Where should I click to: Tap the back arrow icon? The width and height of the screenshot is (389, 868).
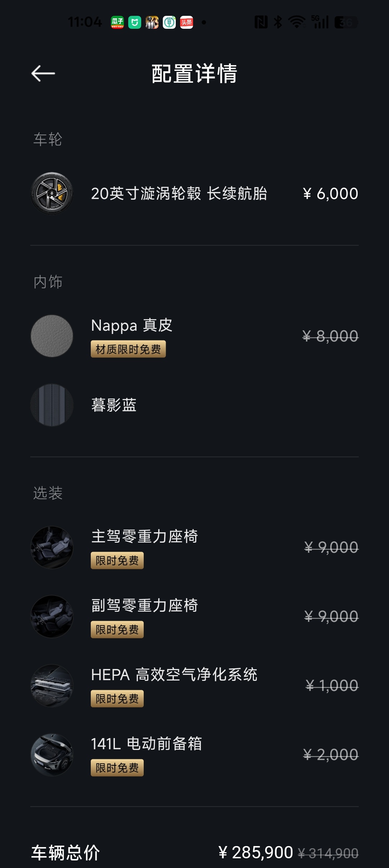point(43,74)
